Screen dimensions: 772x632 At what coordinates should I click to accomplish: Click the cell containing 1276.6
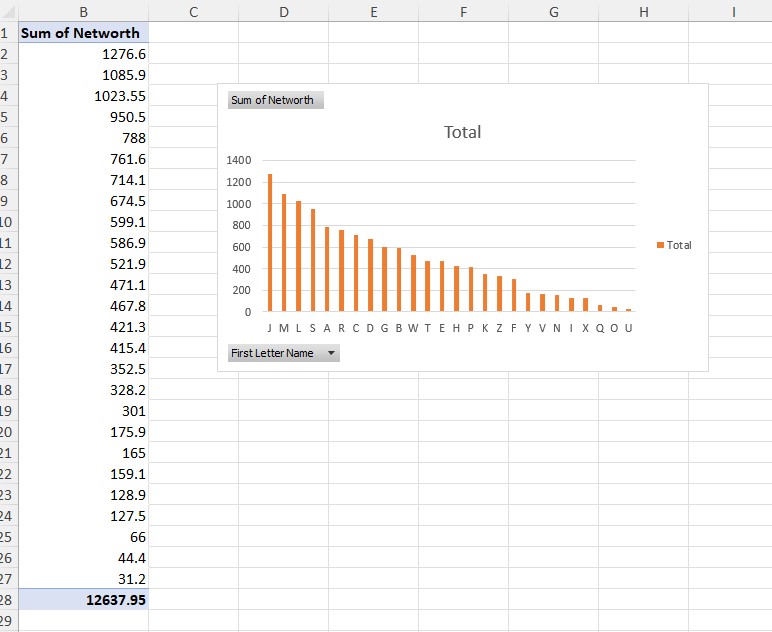83,54
